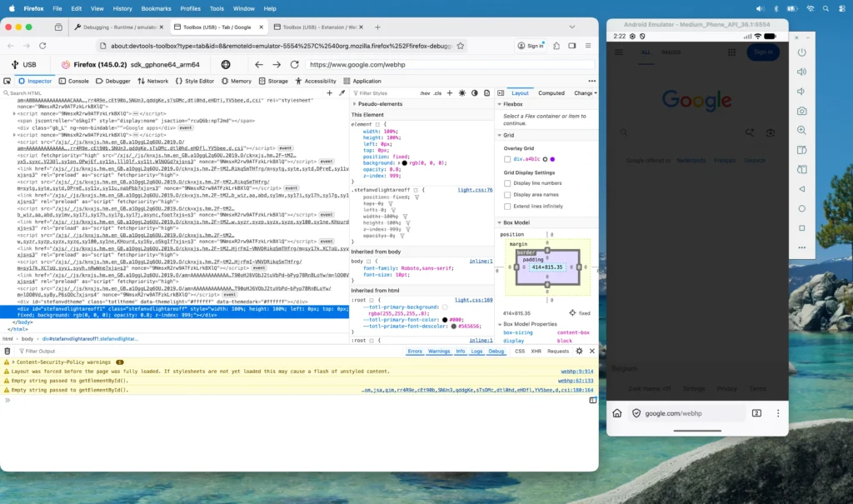Click the eyedropper icon beside Search HTML
The width and height of the screenshot is (853, 504).
(x=342, y=93)
